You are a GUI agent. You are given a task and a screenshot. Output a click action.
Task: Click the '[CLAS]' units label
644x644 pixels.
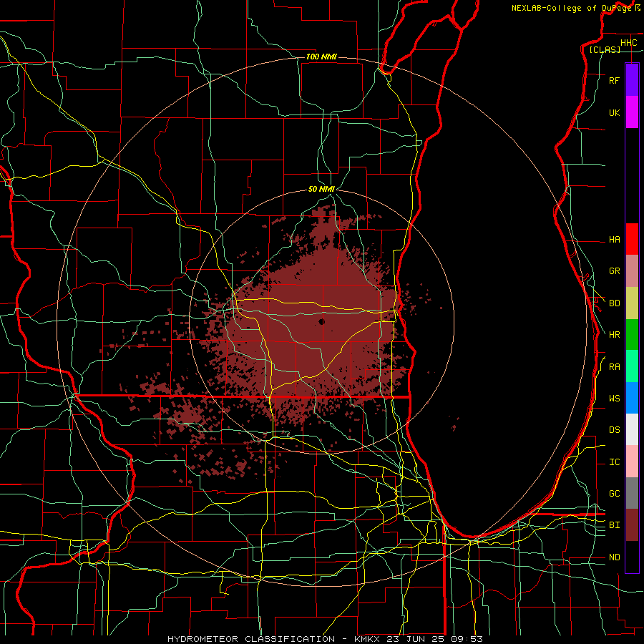[x=605, y=50]
